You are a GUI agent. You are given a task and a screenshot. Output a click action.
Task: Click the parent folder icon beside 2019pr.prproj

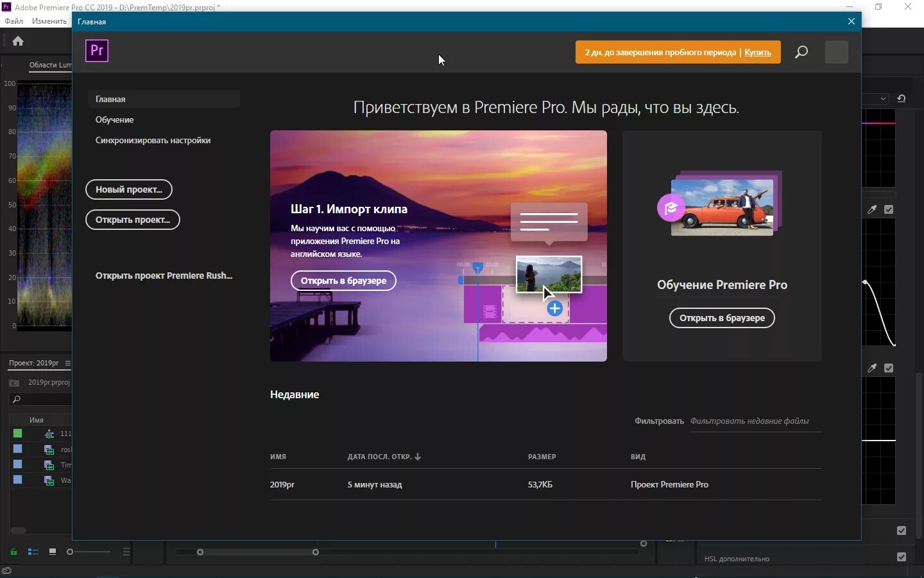click(14, 383)
